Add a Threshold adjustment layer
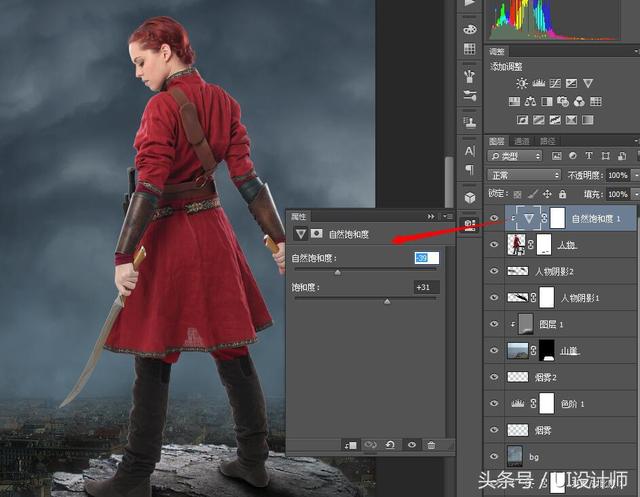 tap(555, 120)
